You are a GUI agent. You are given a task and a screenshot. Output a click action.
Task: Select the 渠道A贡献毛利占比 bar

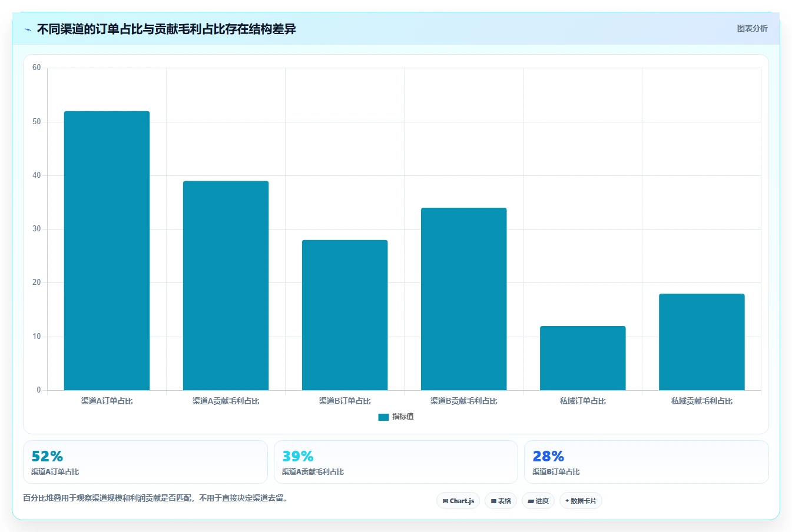pyautogui.click(x=226, y=285)
